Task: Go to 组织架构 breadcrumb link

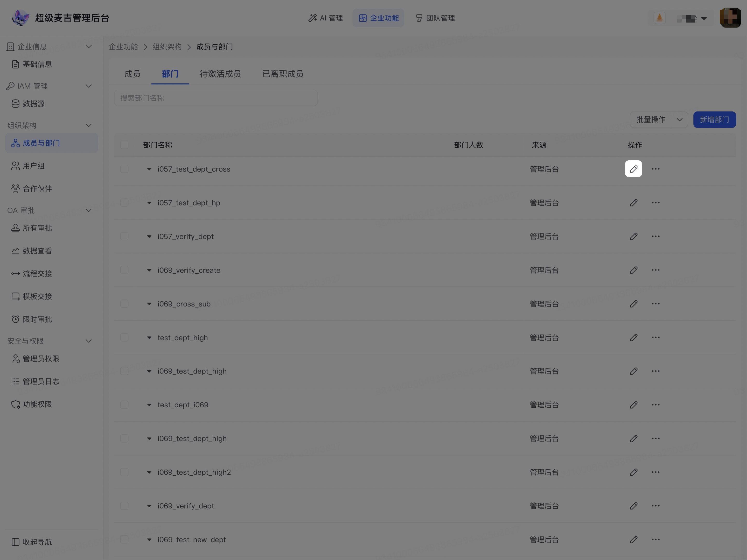Action: 167,47
